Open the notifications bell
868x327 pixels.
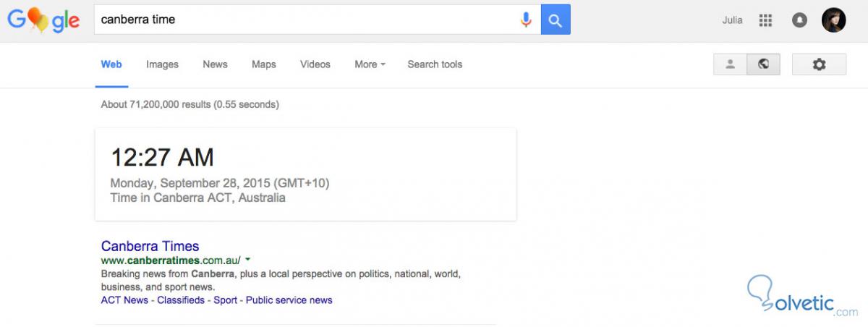[x=799, y=20]
